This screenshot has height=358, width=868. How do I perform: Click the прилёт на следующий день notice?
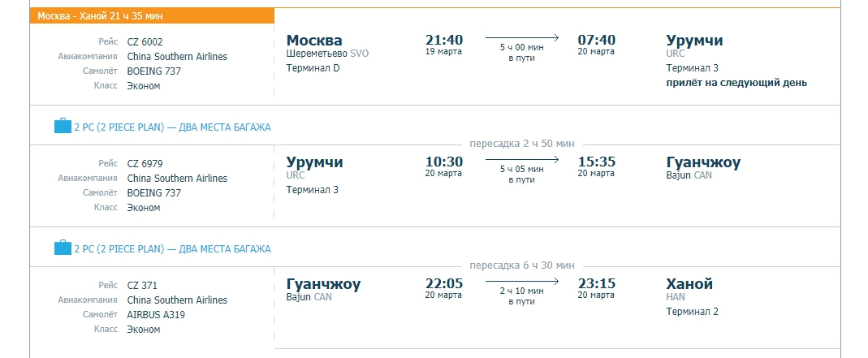pyautogui.click(x=736, y=83)
